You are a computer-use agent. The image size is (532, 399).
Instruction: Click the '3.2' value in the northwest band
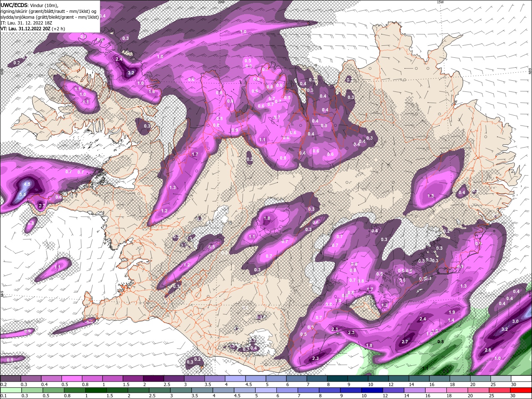(x=131, y=73)
